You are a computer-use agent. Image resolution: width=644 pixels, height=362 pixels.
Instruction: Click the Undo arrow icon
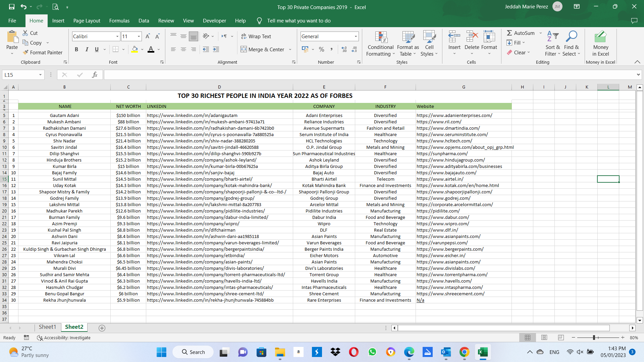coord(23,7)
